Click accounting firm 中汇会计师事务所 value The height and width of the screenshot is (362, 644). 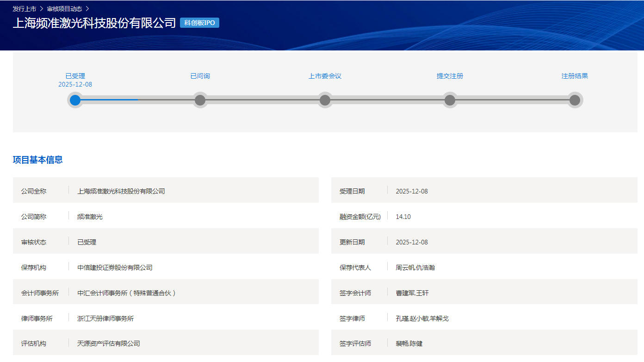pos(126,293)
